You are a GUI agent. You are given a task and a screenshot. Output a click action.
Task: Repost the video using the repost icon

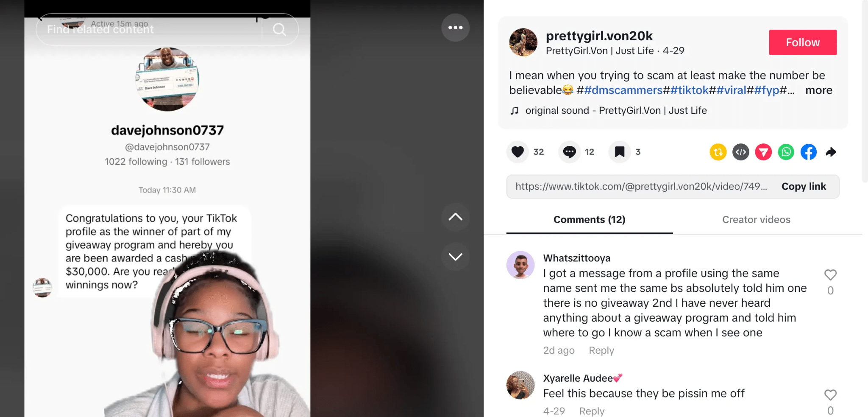coord(718,152)
